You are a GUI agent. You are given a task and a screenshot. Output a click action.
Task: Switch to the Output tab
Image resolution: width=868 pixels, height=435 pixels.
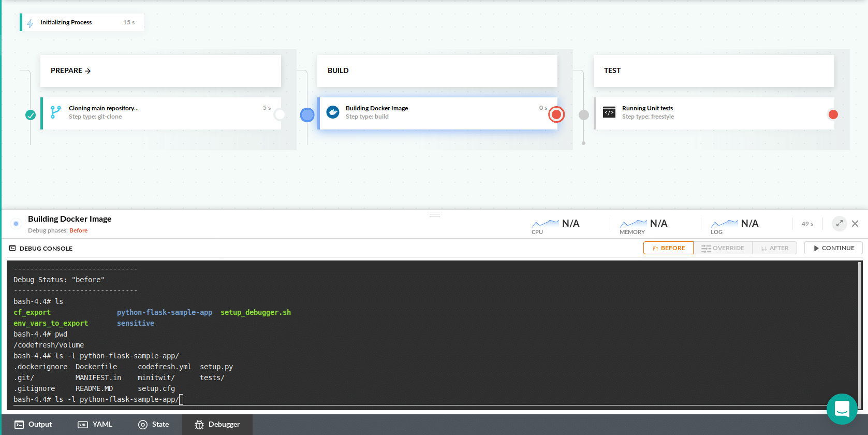tap(33, 424)
